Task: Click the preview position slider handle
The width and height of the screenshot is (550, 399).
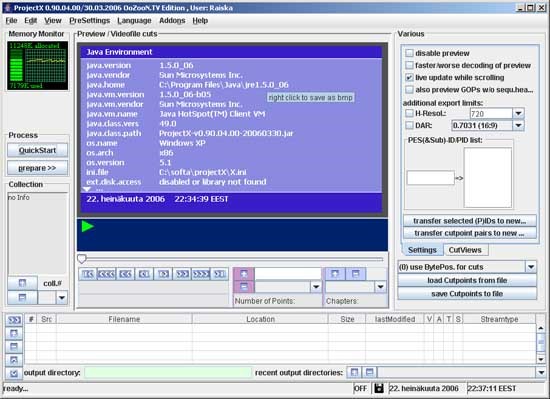Action: tap(82, 259)
